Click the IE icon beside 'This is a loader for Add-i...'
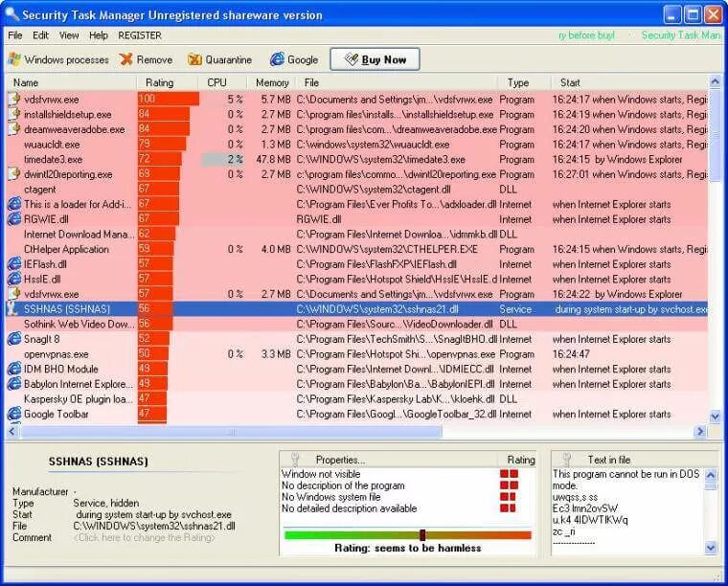The width and height of the screenshot is (728, 586). (14, 204)
